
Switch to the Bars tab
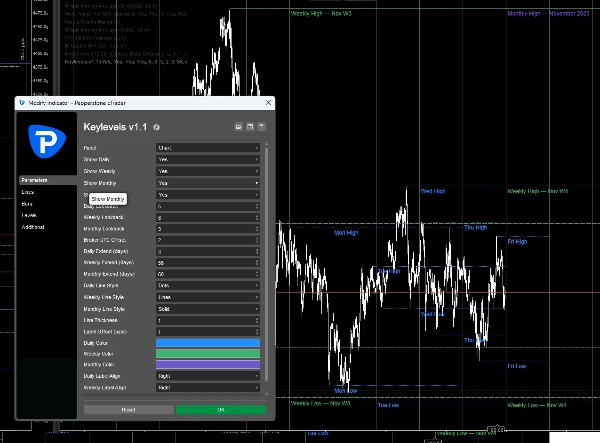[27, 204]
